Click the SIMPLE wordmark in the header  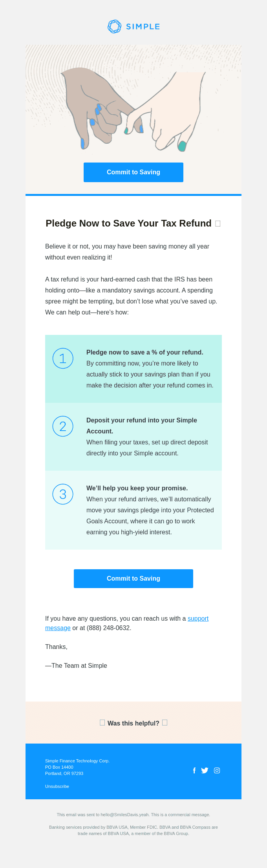pyautogui.click(x=143, y=27)
